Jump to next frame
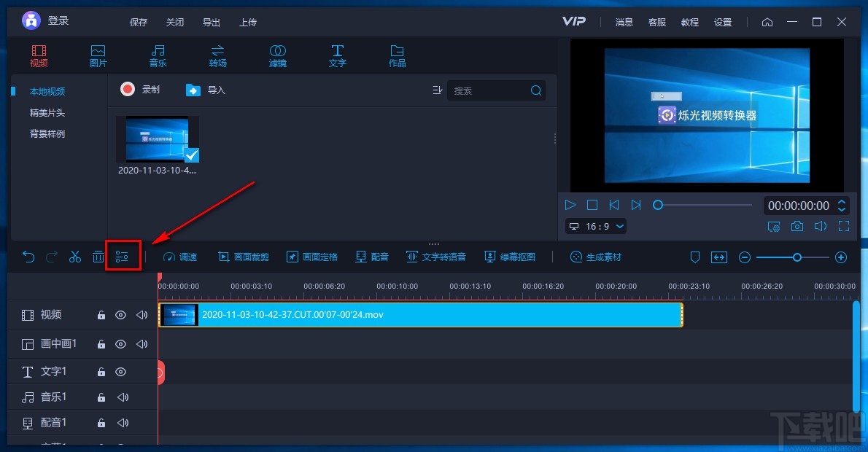The width and height of the screenshot is (868, 452). 636,205
